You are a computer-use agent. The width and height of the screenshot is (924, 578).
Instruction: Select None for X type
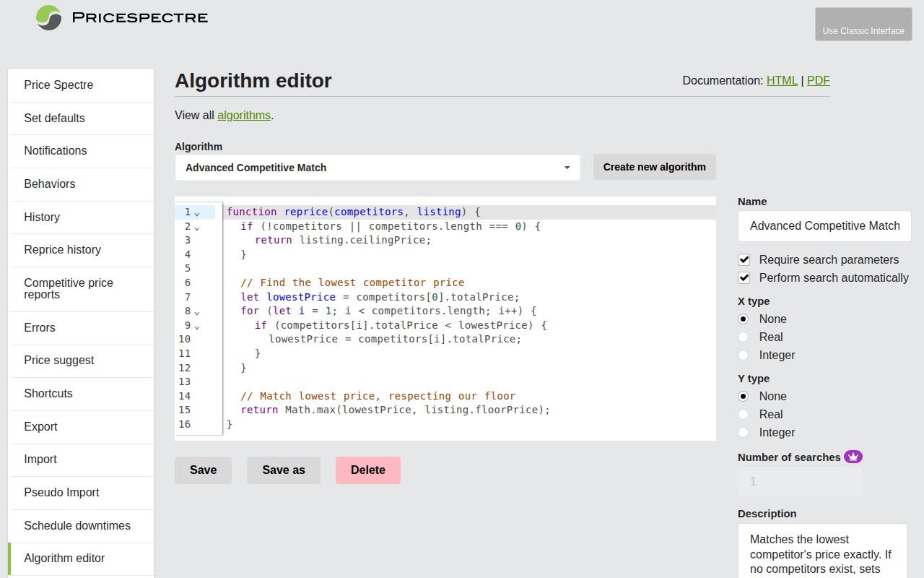[x=743, y=319]
